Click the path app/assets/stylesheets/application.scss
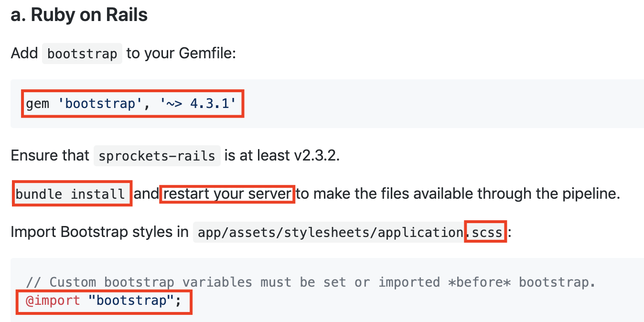This screenshot has height=322, width=644. point(350,233)
